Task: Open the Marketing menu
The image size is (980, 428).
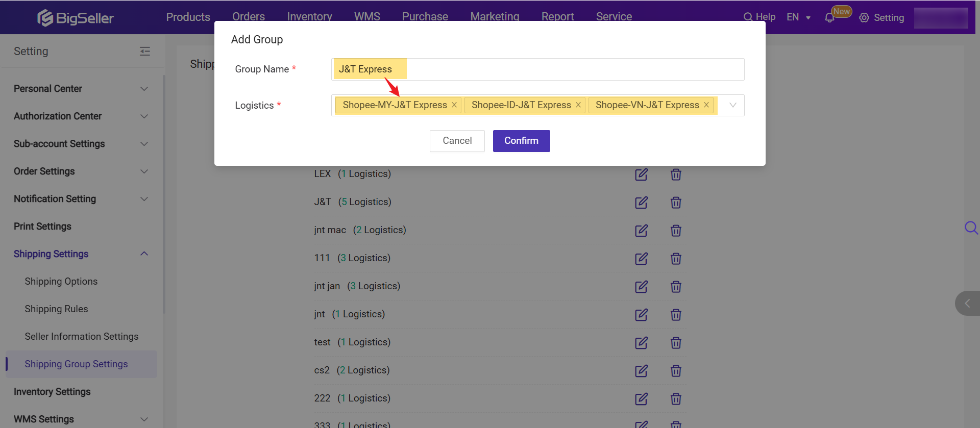Action: coord(495,16)
